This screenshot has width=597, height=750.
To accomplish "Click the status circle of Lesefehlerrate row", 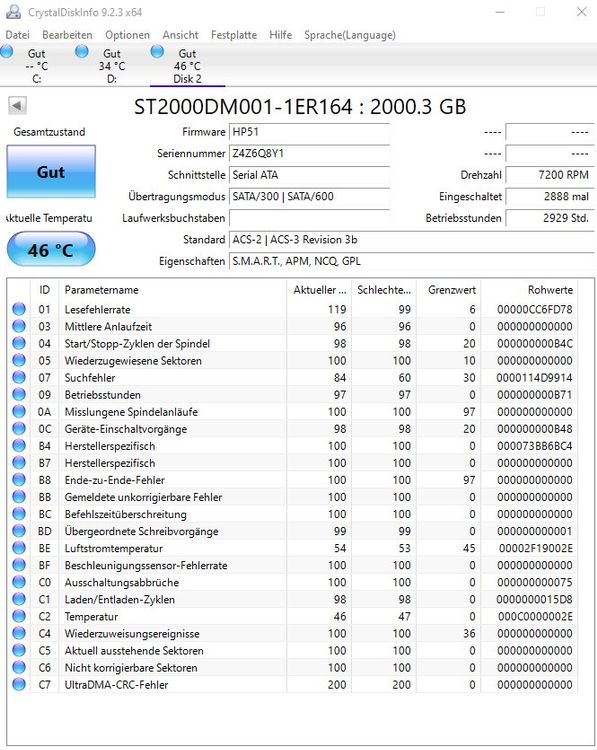I will coord(19,309).
